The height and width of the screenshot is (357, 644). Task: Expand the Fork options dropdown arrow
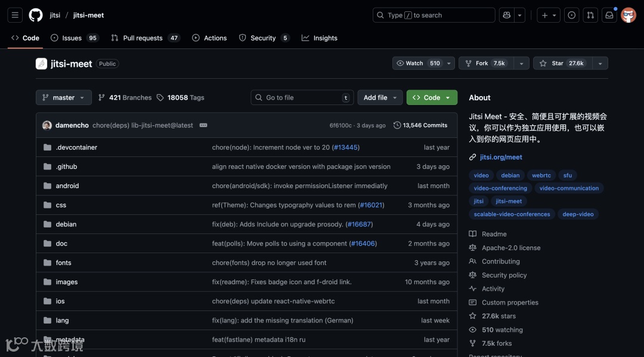[521, 63]
